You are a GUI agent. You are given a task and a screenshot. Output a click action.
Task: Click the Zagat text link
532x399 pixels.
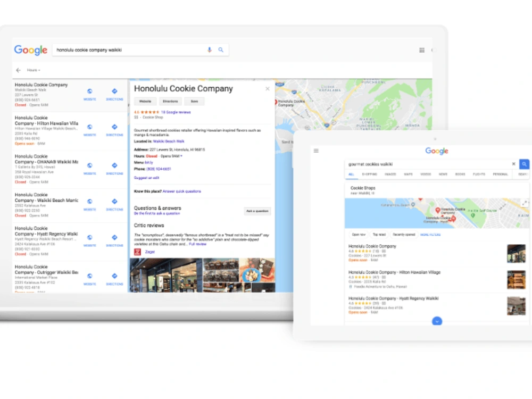[x=150, y=252]
